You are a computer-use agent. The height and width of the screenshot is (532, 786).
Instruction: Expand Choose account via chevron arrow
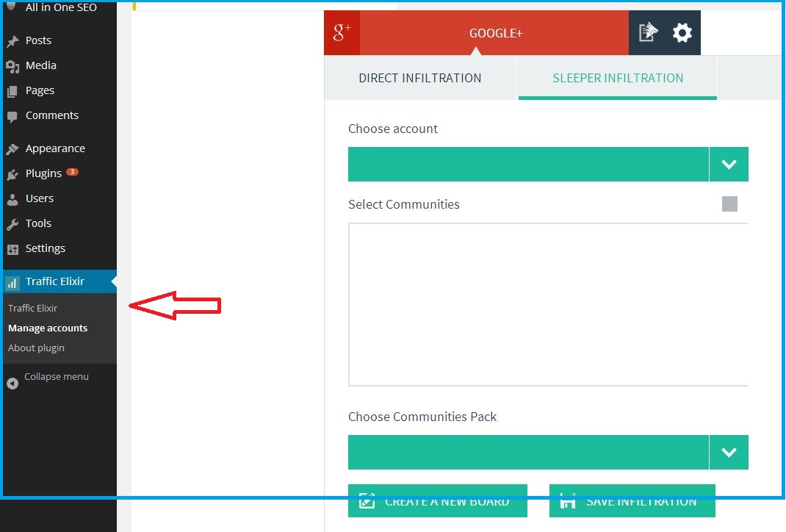pyautogui.click(x=729, y=164)
